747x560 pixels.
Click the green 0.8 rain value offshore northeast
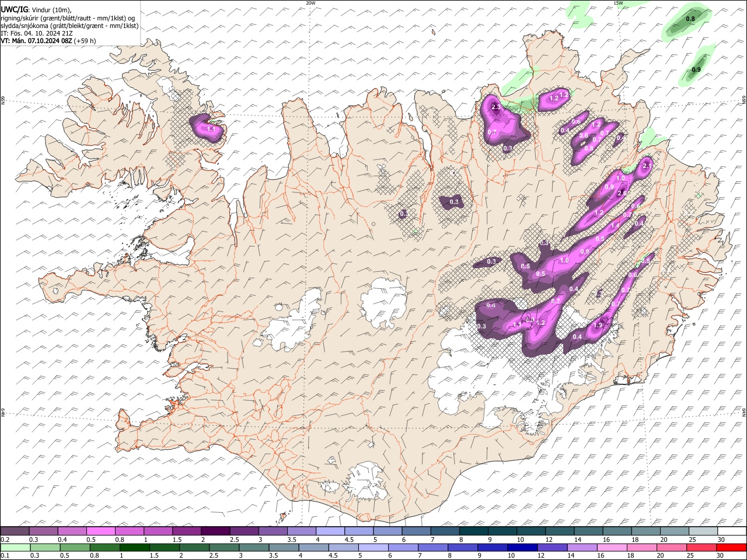pyautogui.click(x=690, y=19)
